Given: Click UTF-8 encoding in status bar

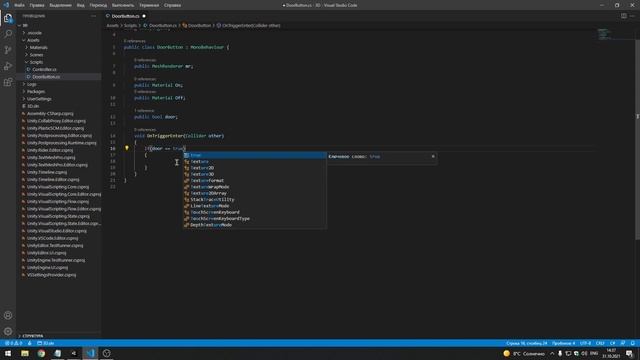Looking at the screenshot, I should pos(585,343).
